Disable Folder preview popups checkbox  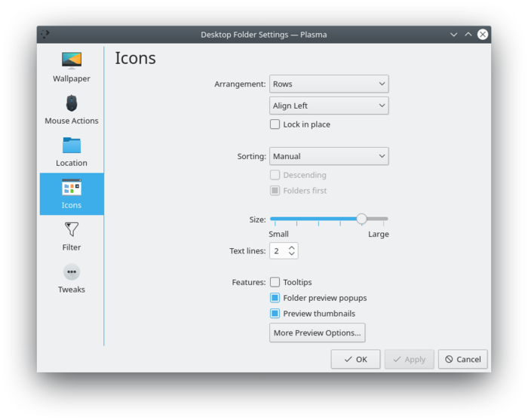coord(275,298)
